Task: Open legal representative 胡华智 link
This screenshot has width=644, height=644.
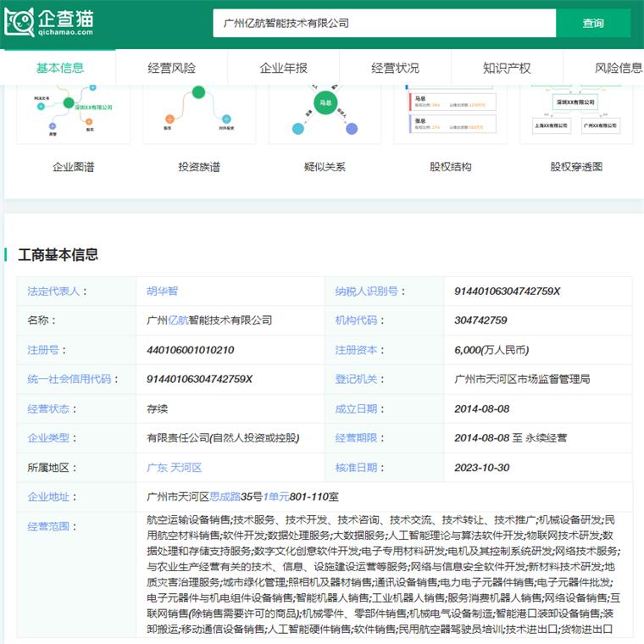Action: 162,291
